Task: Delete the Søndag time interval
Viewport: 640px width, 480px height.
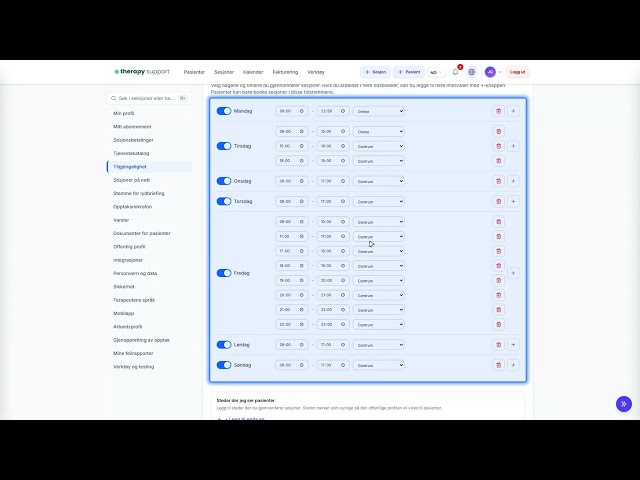Action: [x=498, y=365]
